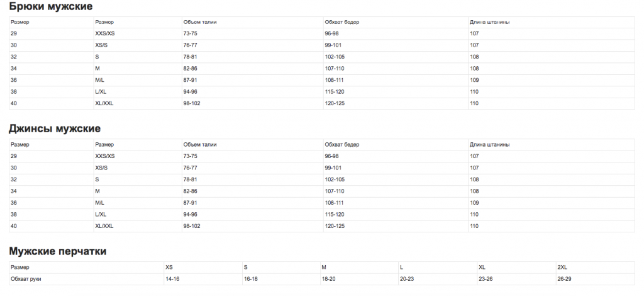Click M/L size cell in trousers table
Screen dimensions: 644x296
[x=100, y=80]
